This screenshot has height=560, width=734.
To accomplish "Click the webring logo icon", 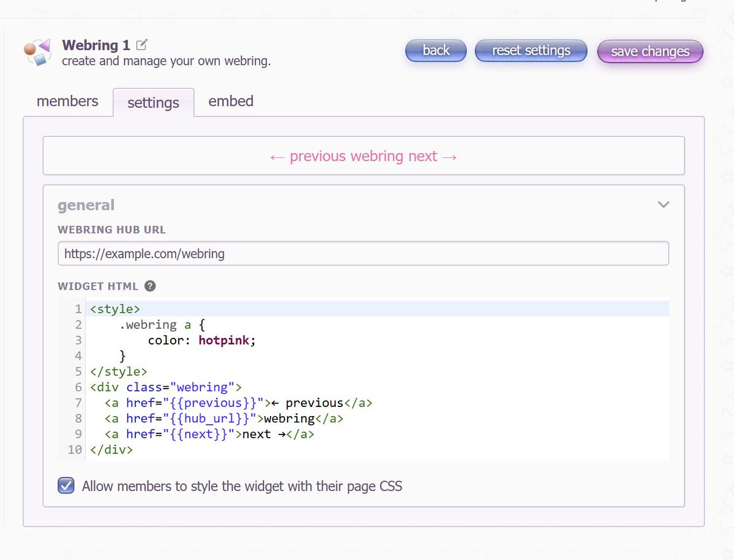I will point(37,52).
